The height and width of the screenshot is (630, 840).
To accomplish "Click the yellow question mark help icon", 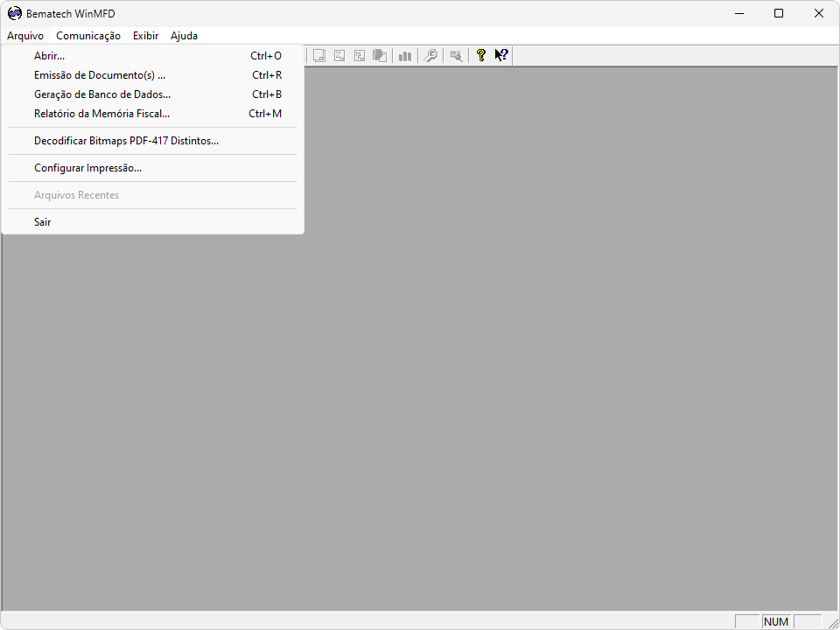I will pyautogui.click(x=481, y=55).
